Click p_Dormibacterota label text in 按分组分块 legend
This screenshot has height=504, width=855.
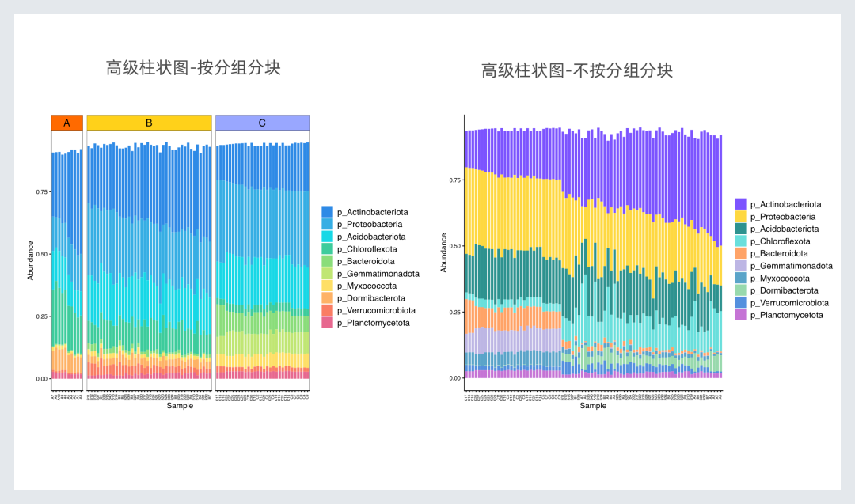tap(371, 298)
